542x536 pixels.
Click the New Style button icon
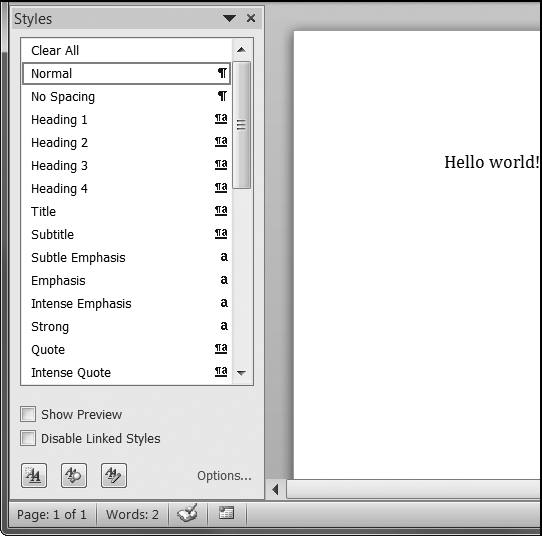tap(34, 476)
